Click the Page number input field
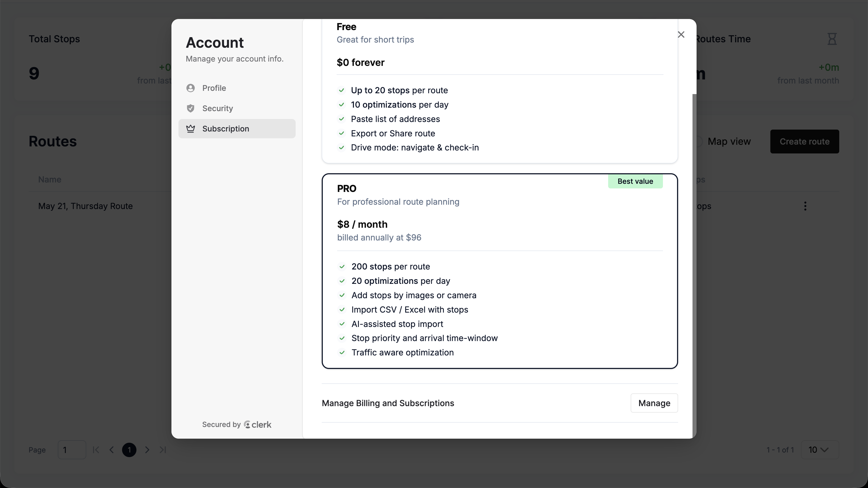868x488 pixels. (x=72, y=450)
